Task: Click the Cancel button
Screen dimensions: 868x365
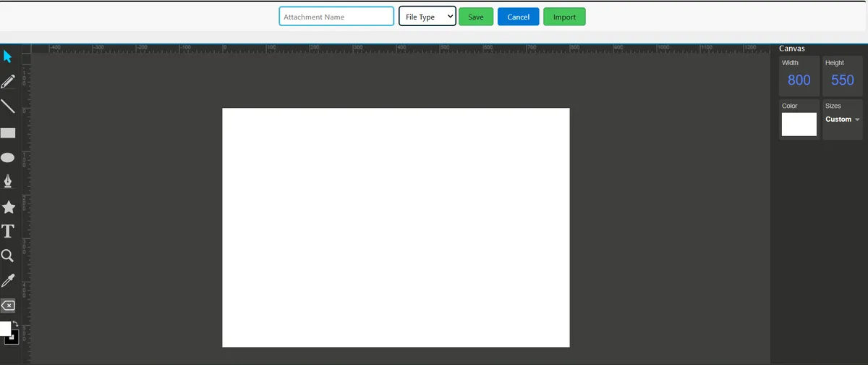Action: pos(518,17)
